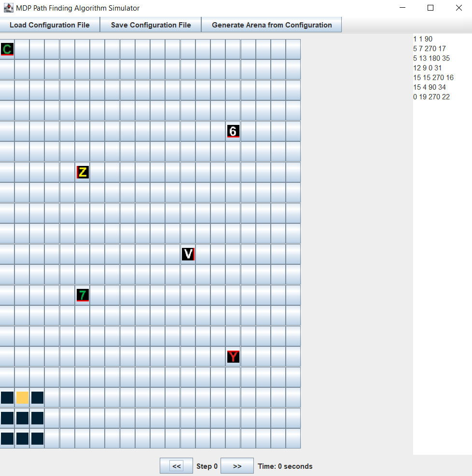Screen dimensions: 472x476
Task: Select the red Y obstacle tile
Action: point(233,357)
